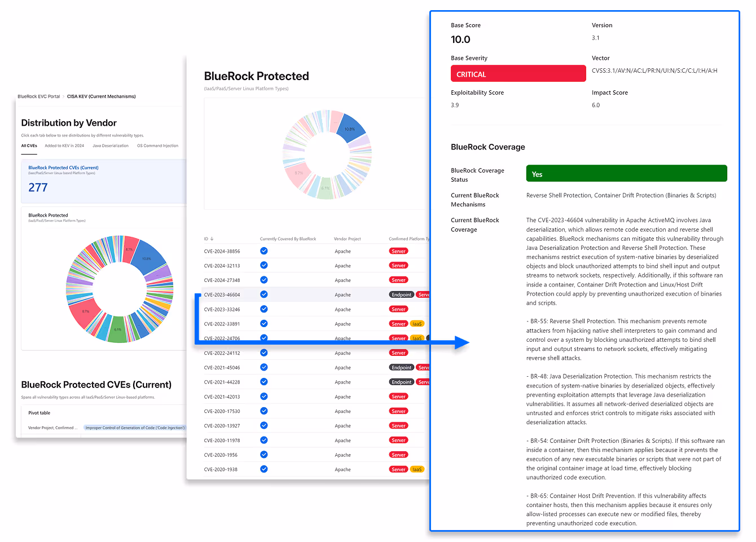The width and height of the screenshot is (756, 542).
Task: Click covered checkmark for CVE-2020-17530
Action: pos(264,411)
